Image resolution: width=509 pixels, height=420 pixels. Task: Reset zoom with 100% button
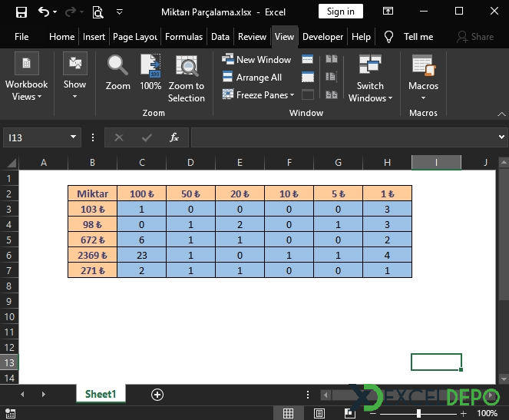pos(150,72)
